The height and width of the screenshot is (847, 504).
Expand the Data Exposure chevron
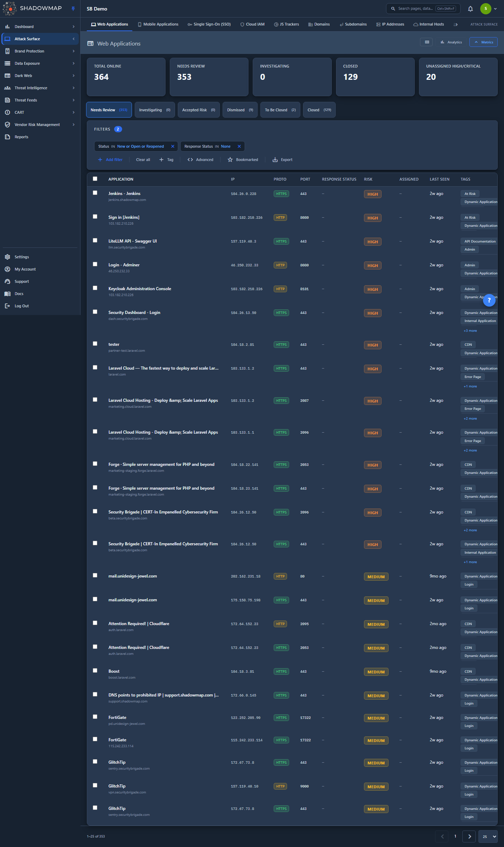pos(73,63)
